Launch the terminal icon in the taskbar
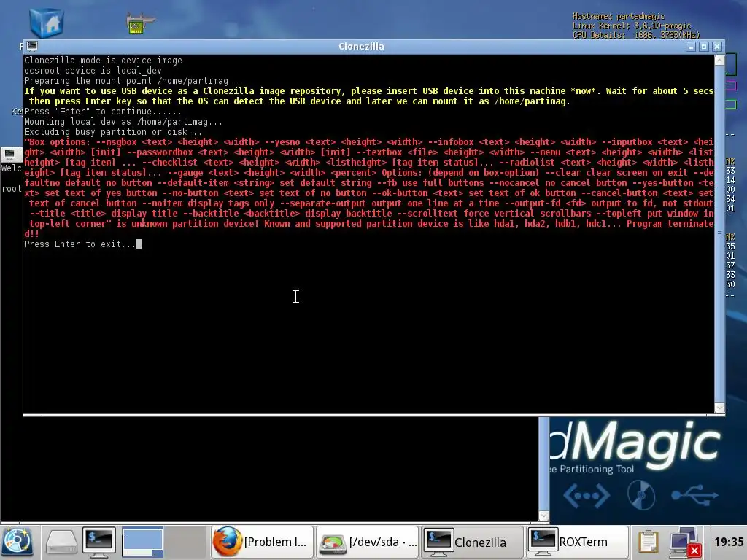747x560 pixels. (x=99, y=542)
